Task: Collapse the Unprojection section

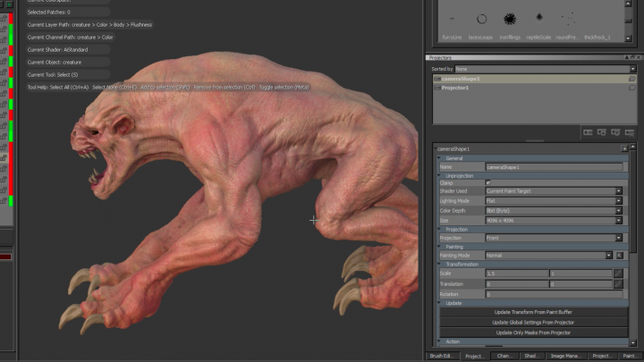Action: 438,176
